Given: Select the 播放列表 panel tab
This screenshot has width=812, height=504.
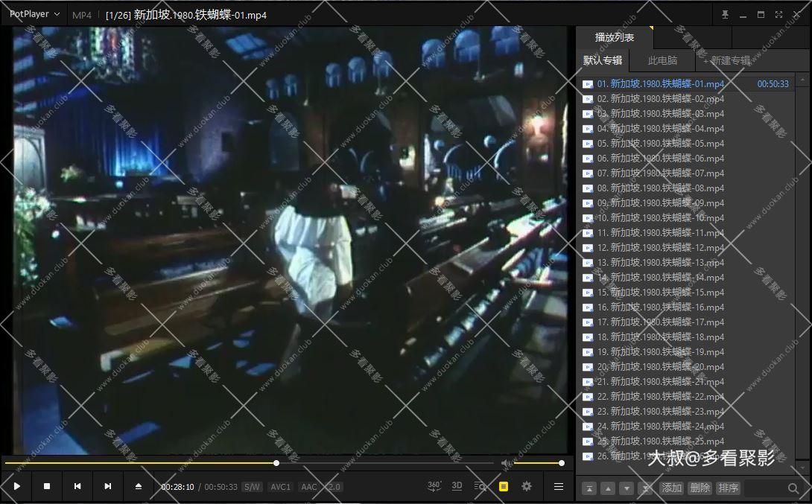Looking at the screenshot, I should point(614,37).
